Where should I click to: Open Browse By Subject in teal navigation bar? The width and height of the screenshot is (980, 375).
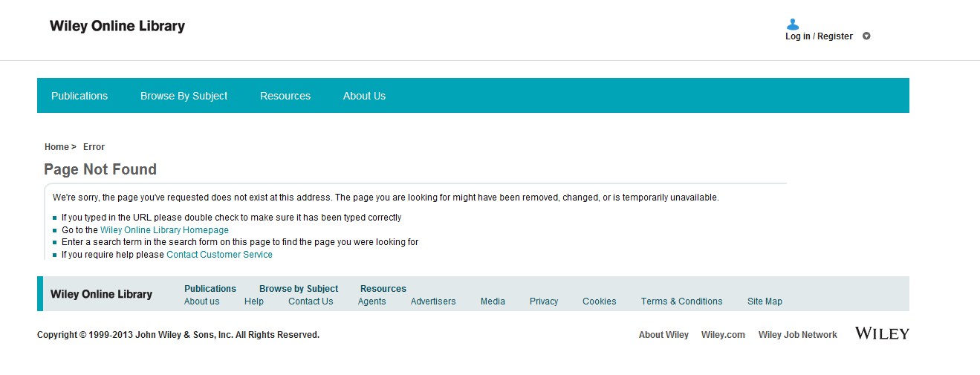(184, 96)
